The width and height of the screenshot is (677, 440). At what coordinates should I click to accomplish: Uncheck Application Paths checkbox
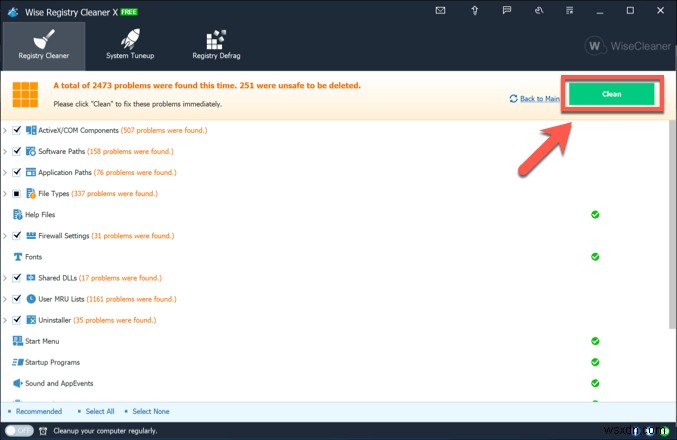16,172
